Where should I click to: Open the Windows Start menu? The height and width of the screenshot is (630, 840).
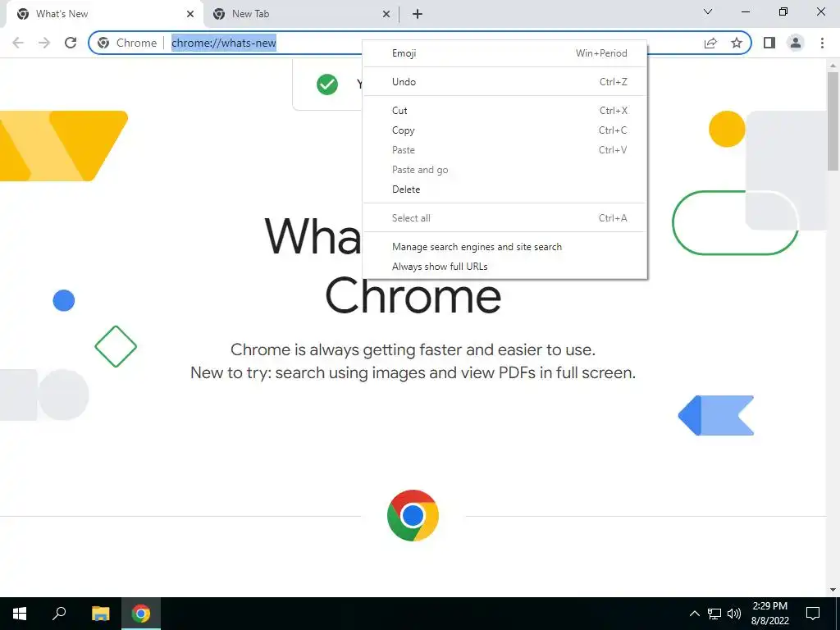(x=20, y=614)
